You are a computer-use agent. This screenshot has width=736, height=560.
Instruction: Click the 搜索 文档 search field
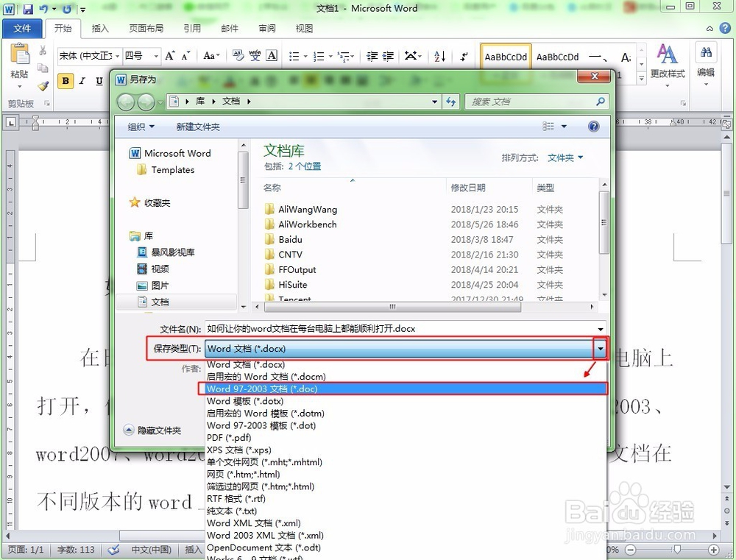[x=537, y=102]
